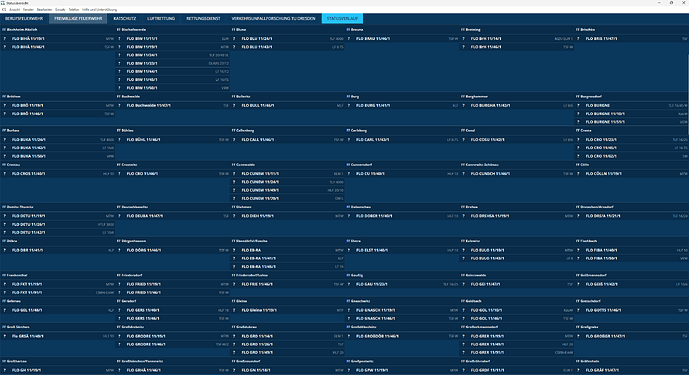Click TLF 4000 label beside FLO BLU 11/24/1
Viewport: 689px width, 375px height.
(336, 39)
